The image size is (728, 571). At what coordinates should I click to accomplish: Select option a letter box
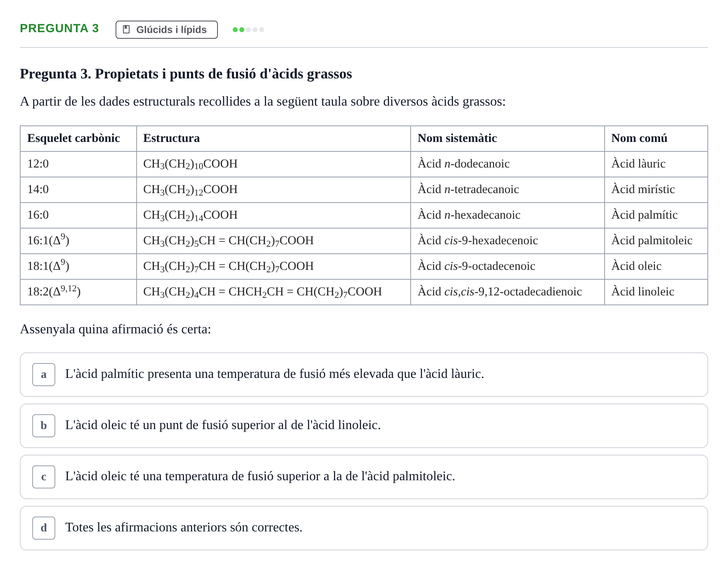(44, 375)
